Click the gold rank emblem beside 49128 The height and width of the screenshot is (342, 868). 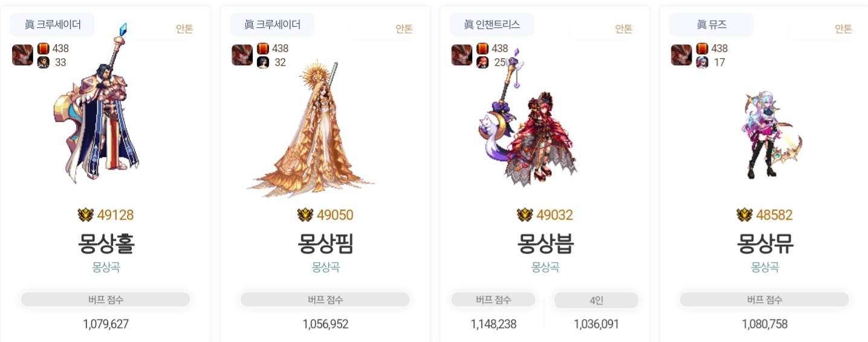(86, 215)
